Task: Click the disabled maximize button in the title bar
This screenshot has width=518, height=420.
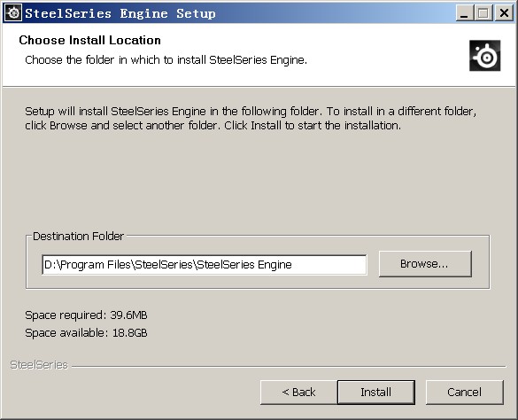Action: (483, 13)
